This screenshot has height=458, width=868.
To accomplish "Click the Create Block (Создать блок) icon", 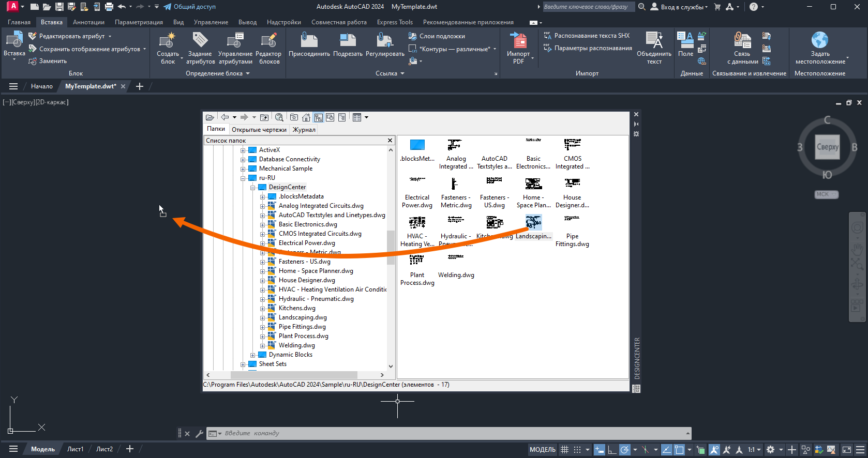I will (168, 40).
